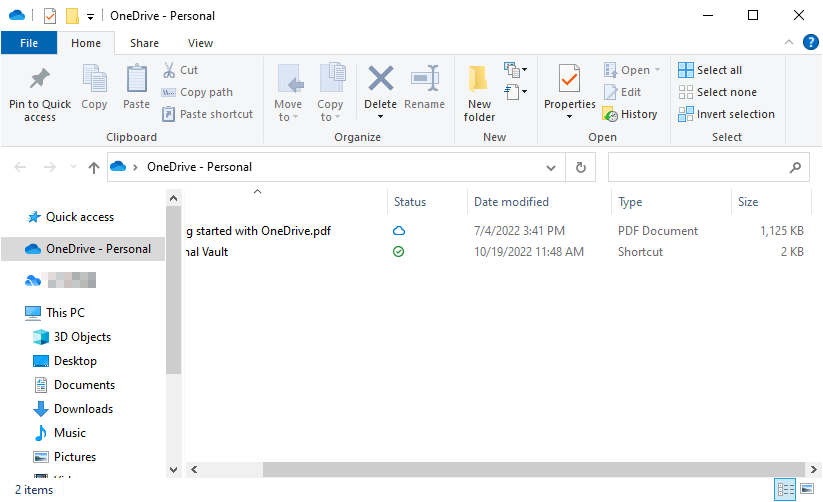Open Desktop in navigation pane

tap(65, 361)
